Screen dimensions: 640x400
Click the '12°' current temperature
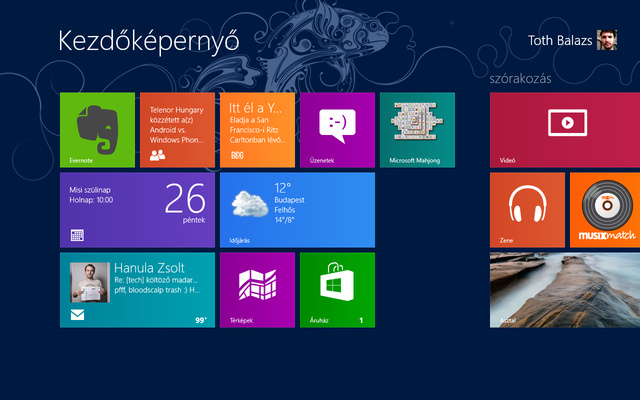click(283, 188)
